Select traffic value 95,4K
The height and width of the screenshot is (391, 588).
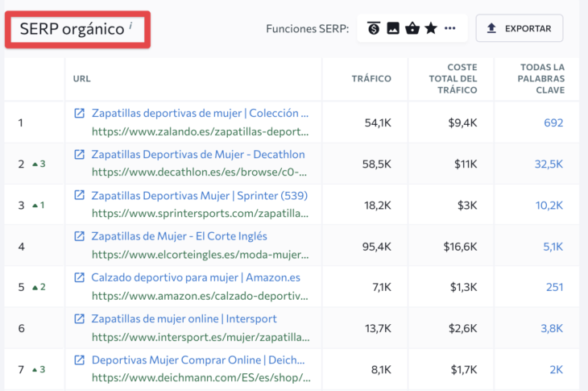tap(377, 247)
